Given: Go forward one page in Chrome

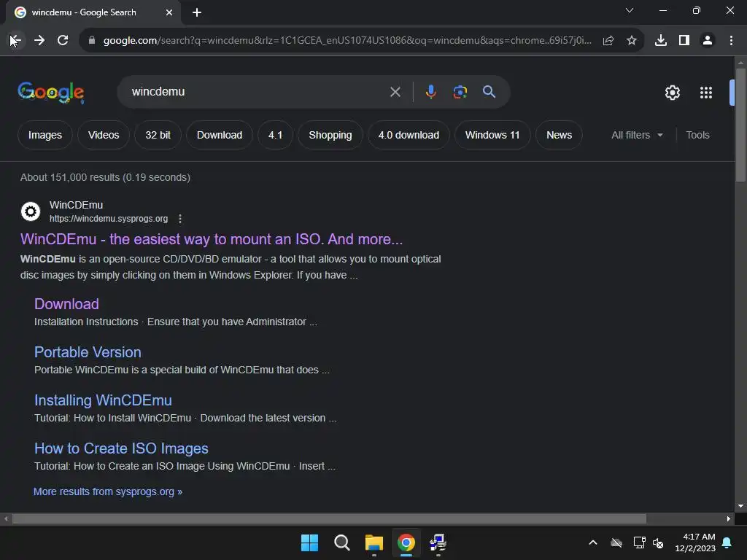Looking at the screenshot, I should [x=39, y=41].
